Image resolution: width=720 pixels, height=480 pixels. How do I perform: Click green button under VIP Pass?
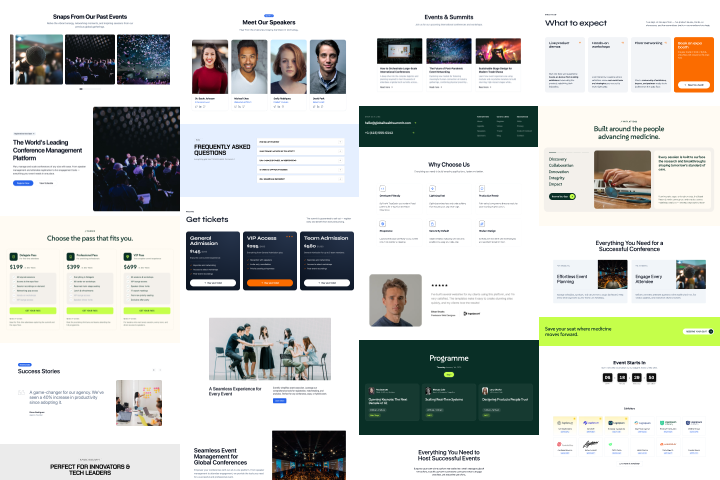coord(147,311)
